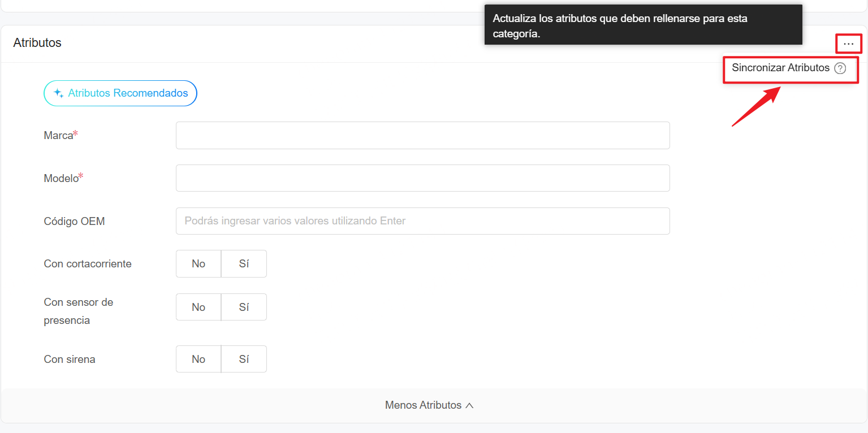868x433 pixels.
Task: Set Con sensor de presencia to No
Action: pyautogui.click(x=198, y=307)
